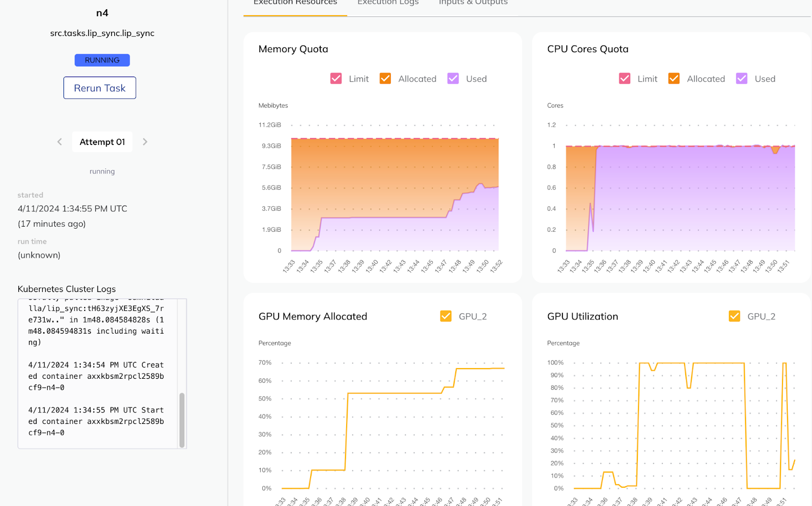Select the Attempt 01 label

point(102,142)
